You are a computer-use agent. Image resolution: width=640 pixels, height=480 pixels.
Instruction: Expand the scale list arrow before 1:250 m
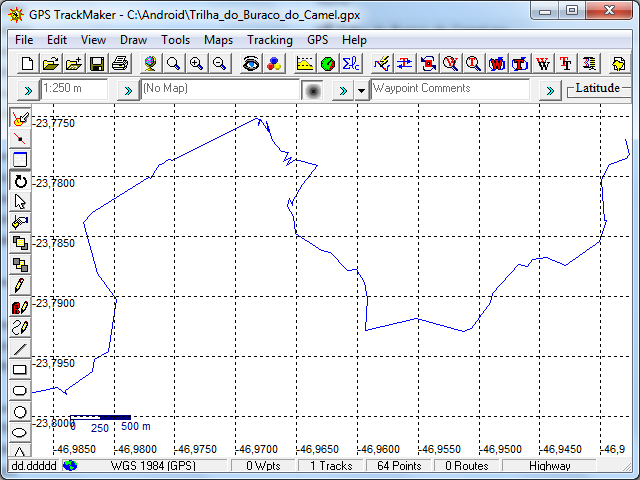28,90
